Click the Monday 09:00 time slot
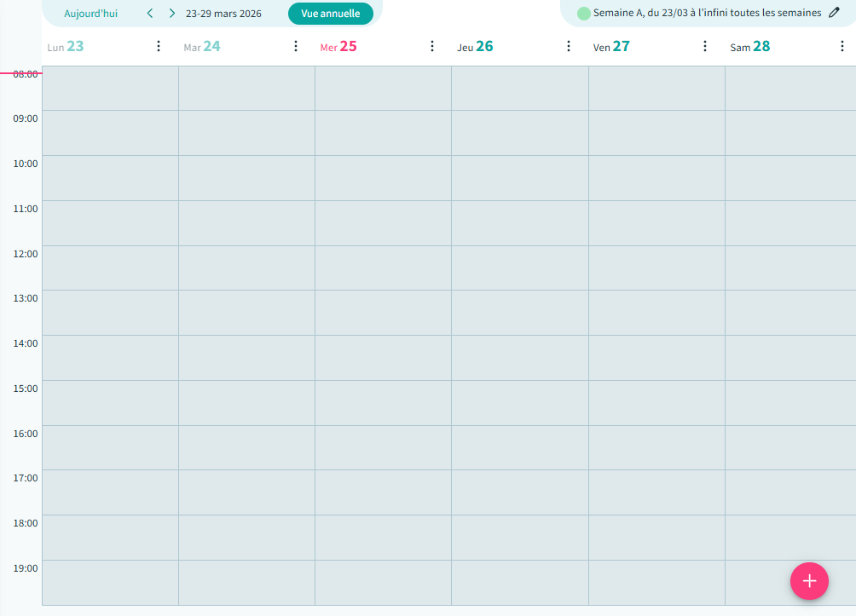Image resolution: width=856 pixels, height=616 pixels. tap(110, 133)
